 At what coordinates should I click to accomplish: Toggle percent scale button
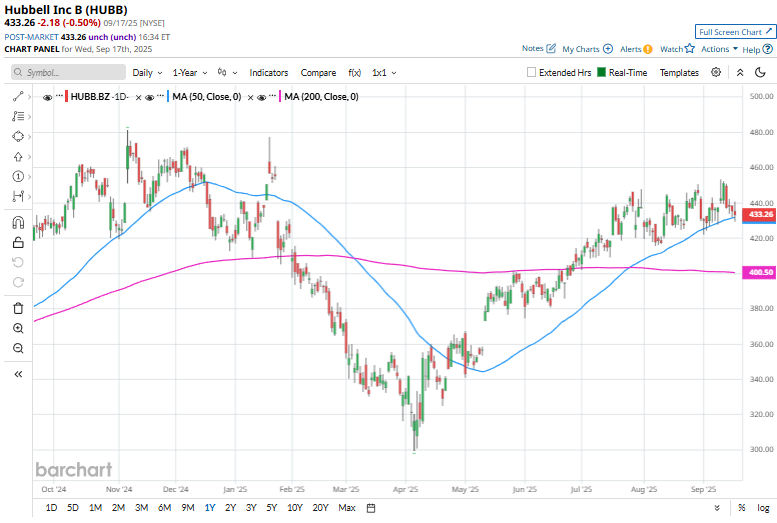click(x=741, y=508)
